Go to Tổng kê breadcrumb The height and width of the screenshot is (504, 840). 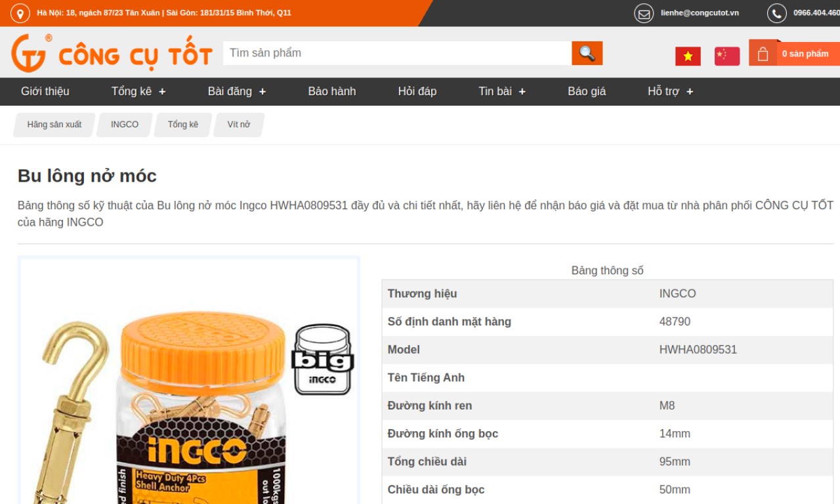click(183, 125)
